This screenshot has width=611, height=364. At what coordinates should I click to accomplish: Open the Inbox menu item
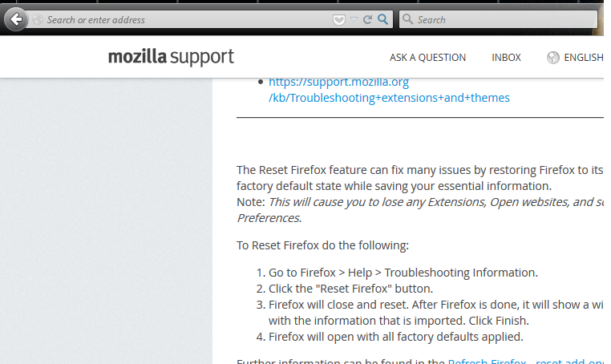506,58
